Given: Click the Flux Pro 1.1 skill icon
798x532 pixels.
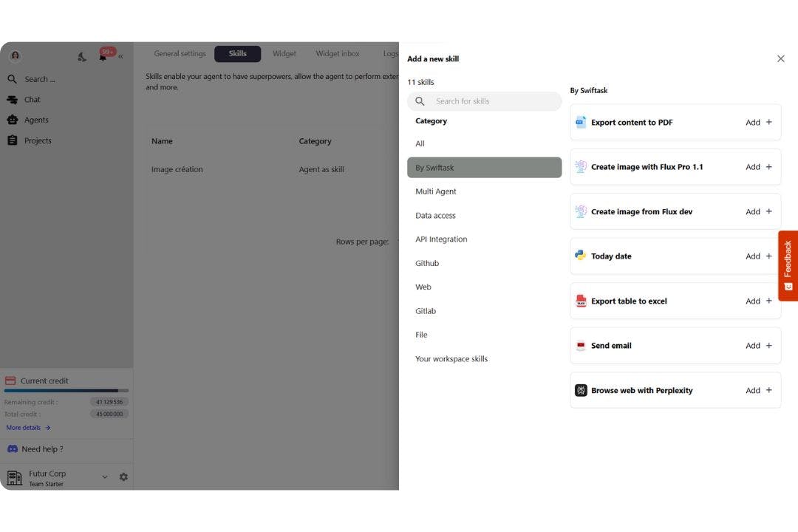Looking at the screenshot, I should [x=581, y=166].
